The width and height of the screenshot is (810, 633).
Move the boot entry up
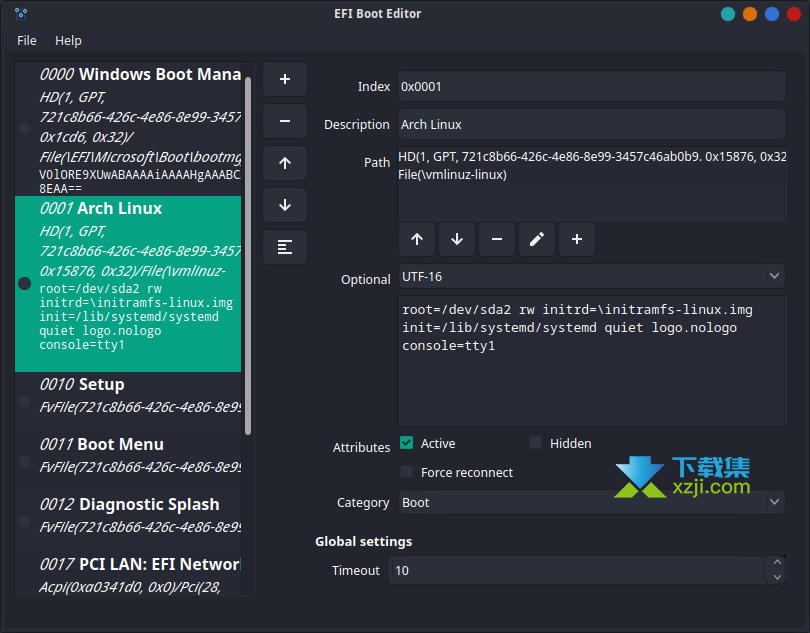click(285, 163)
